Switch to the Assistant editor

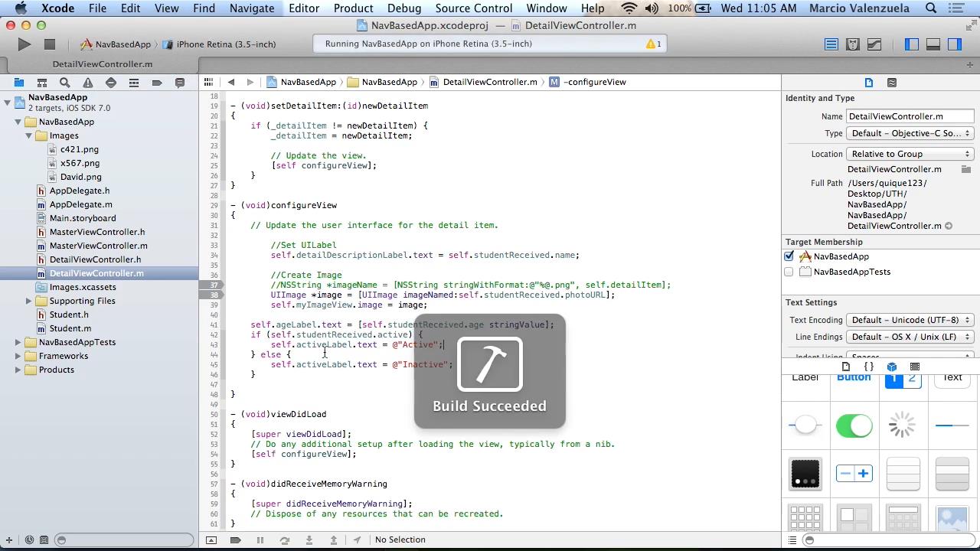tap(852, 44)
